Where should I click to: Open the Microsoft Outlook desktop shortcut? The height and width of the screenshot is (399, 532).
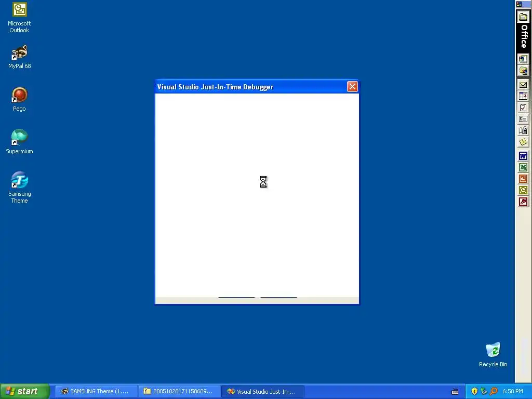click(19, 18)
